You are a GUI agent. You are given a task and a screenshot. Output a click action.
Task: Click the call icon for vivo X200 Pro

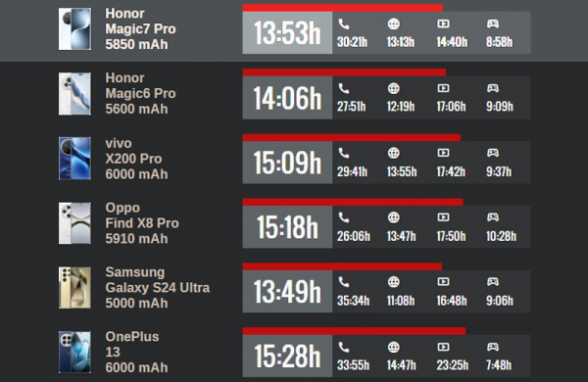pyautogui.click(x=344, y=153)
